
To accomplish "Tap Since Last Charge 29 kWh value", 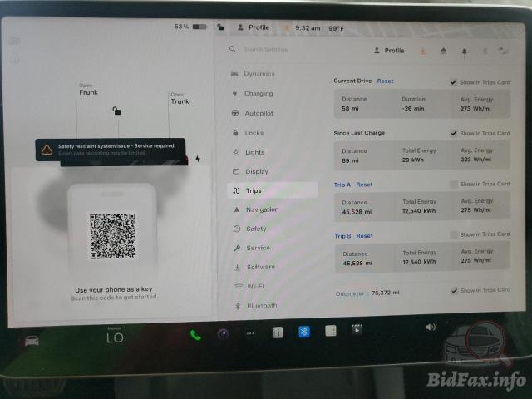I will 412,160.
